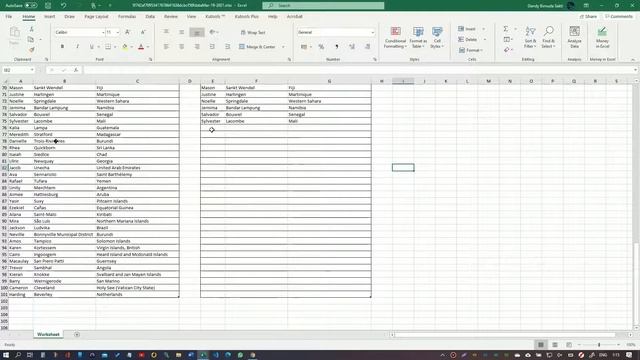
Task: Toggle highlighted Bottom Align button
Action: pyautogui.click(x=197, y=32)
